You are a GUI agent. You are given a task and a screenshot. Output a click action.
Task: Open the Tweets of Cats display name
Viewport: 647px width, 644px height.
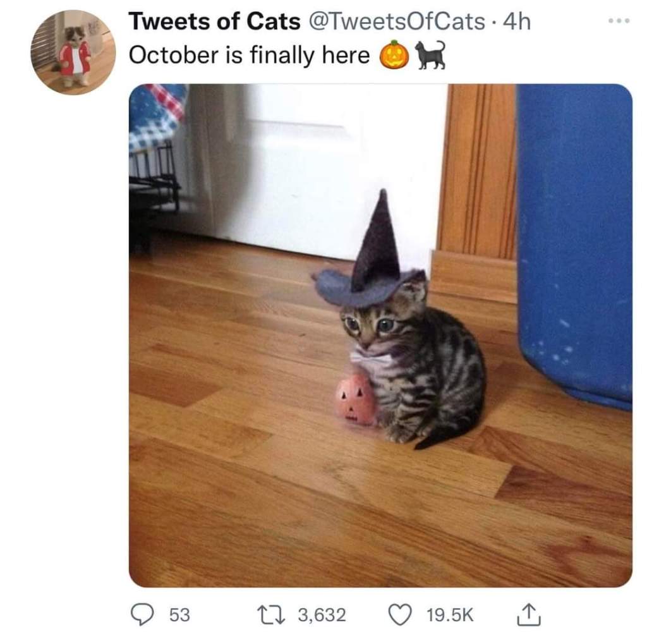(214, 22)
